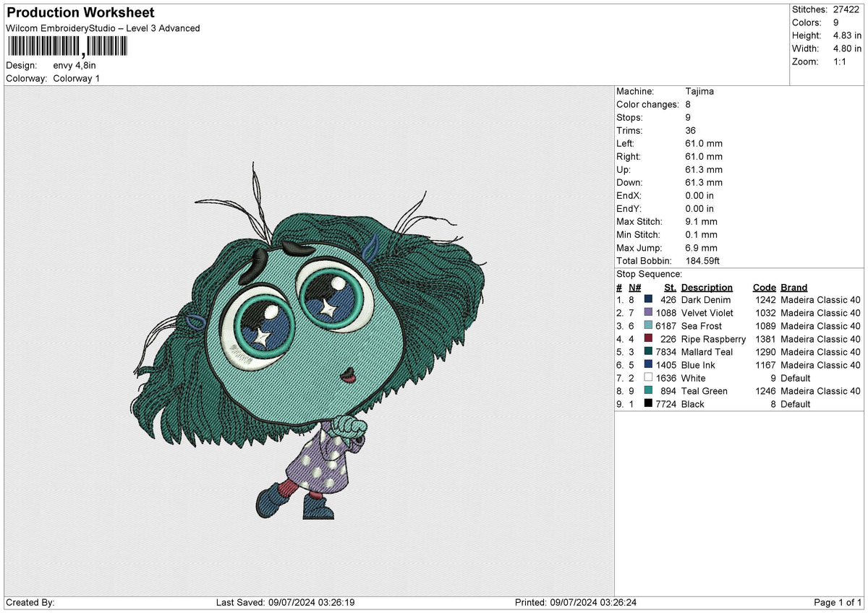This screenshot has height=613, width=868.
Task: Click the 'St.' column header
Action: 670,287
